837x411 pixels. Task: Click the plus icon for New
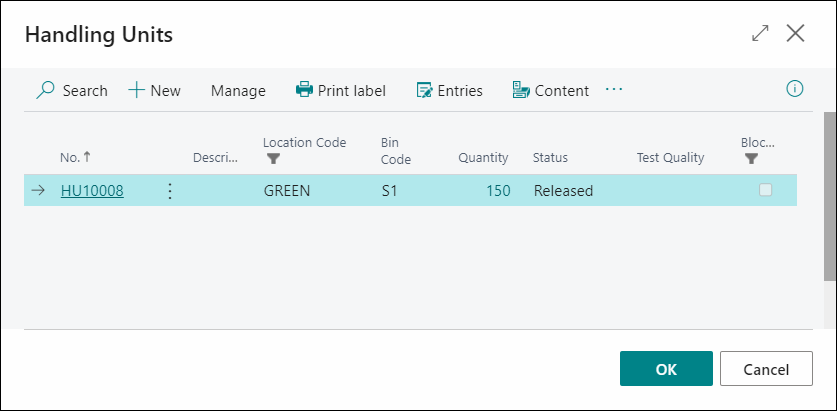tap(137, 90)
